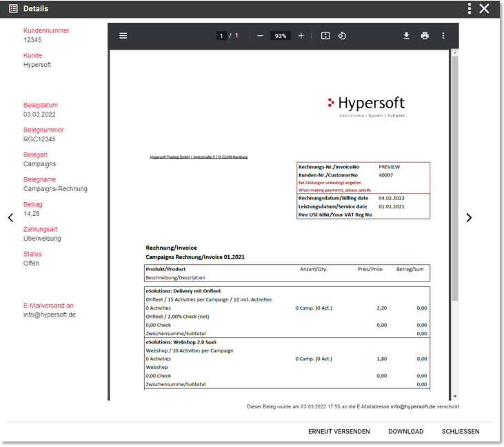The height and width of the screenshot is (447, 504).
Task: Click billing date 04.02.2022 in the PDF
Action: click(392, 198)
